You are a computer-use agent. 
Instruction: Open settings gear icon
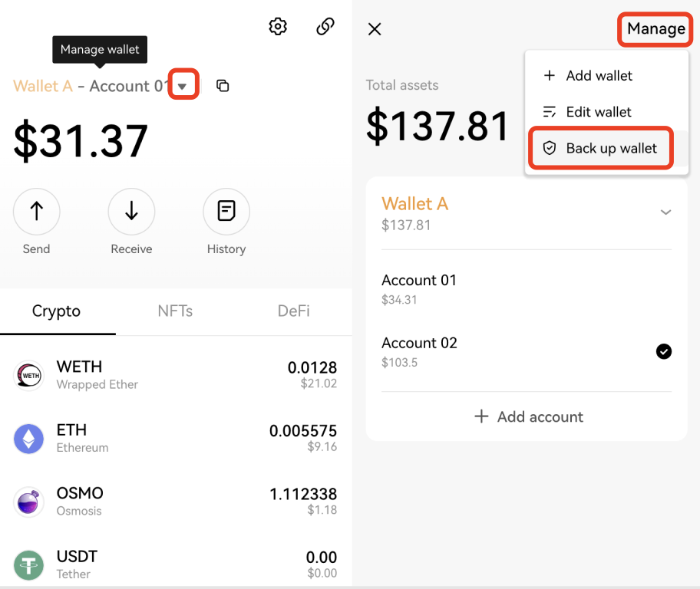(278, 27)
